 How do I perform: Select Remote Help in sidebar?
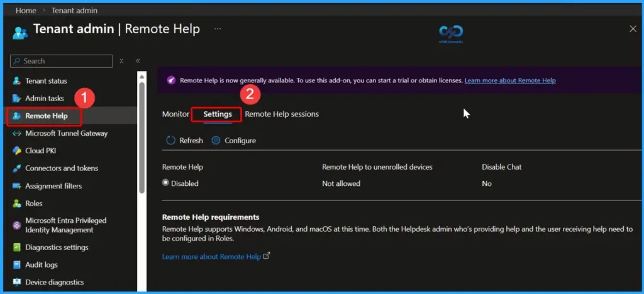pos(47,116)
